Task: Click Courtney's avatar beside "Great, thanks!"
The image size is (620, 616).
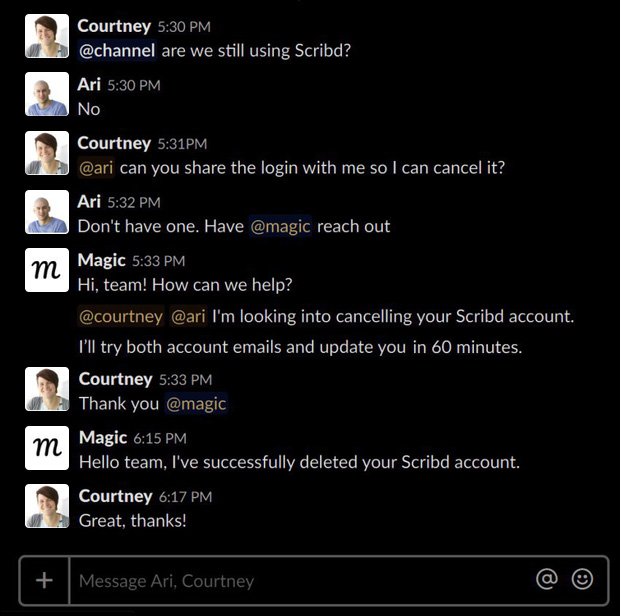Action: tap(47, 506)
